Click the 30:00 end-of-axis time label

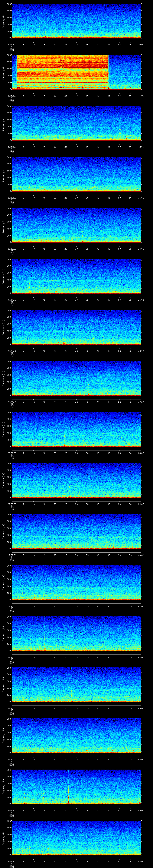[x=141, y=44]
